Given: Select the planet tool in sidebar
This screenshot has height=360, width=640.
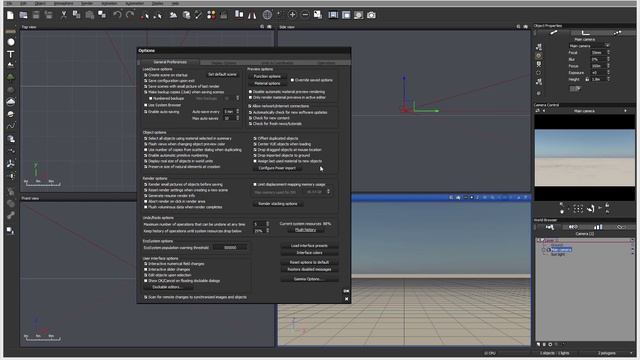Looking at the screenshot, I should 11,114.
